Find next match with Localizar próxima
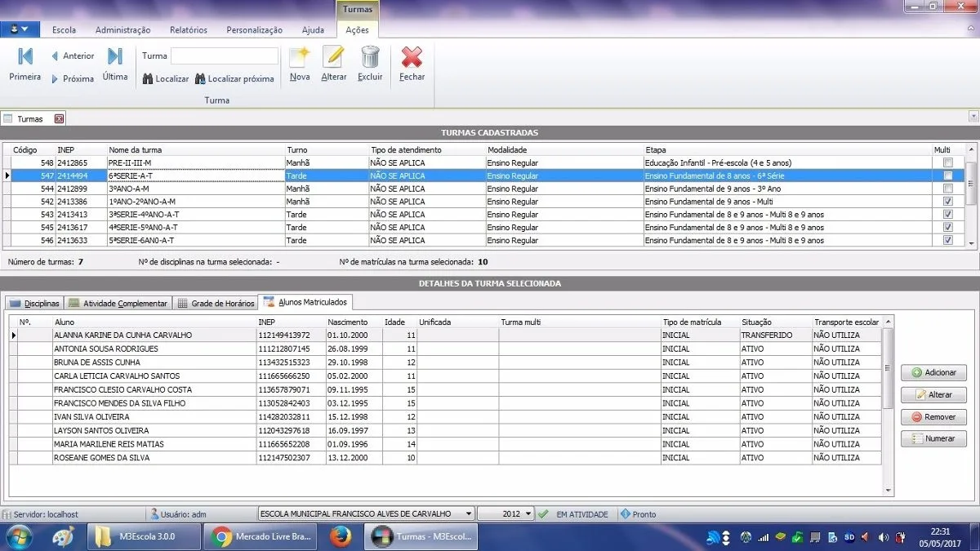This screenshot has height=551, width=980. (x=234, y=79)
